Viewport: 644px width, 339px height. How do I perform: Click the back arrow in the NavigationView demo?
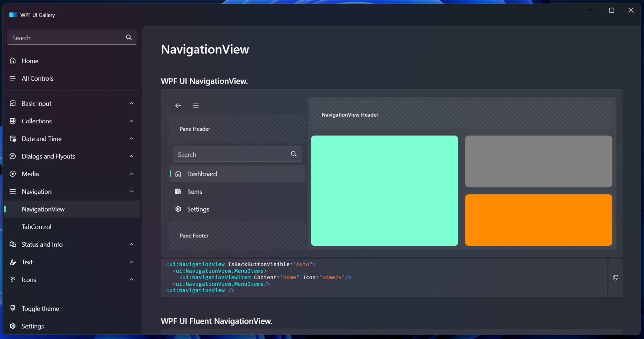[178, 106]
